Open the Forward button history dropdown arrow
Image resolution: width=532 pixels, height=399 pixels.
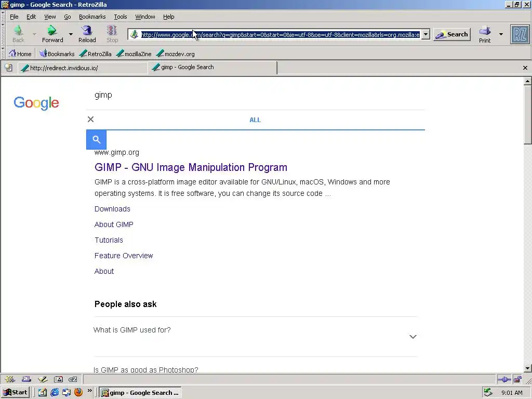point(71,34)
